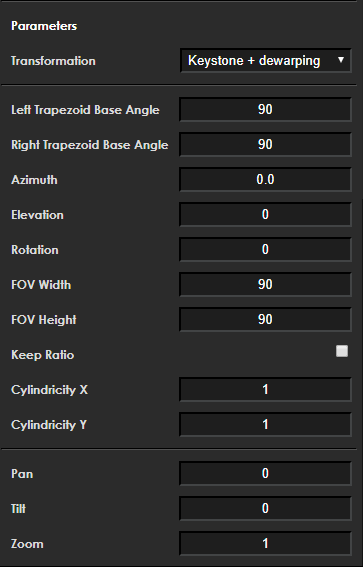
Task: Select the Zoom input field
Action: click(x=265, y=543)
